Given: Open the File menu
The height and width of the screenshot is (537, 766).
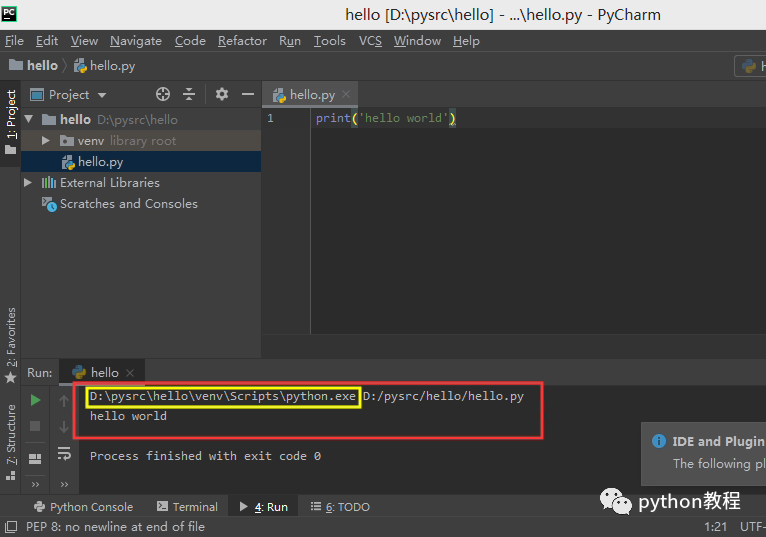Looking at the screenshot, I should (14, 41).
